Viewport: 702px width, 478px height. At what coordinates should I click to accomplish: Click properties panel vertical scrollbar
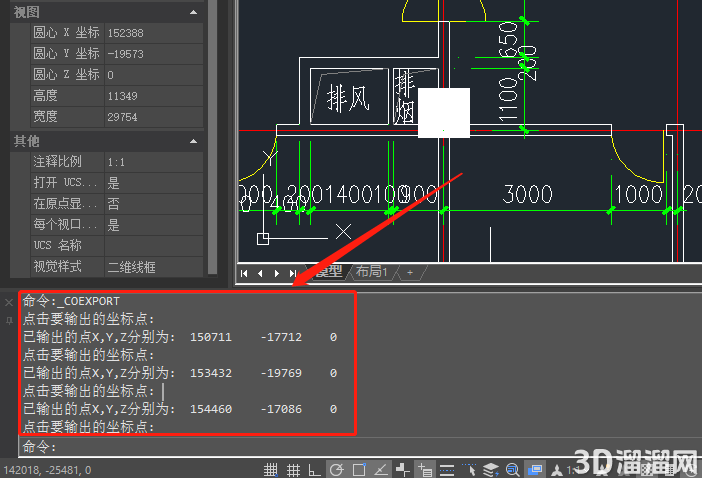point(213,137)
